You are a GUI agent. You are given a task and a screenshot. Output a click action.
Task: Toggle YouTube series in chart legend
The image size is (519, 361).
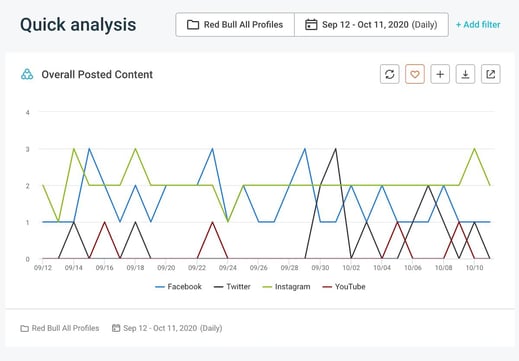click(344, 287)
